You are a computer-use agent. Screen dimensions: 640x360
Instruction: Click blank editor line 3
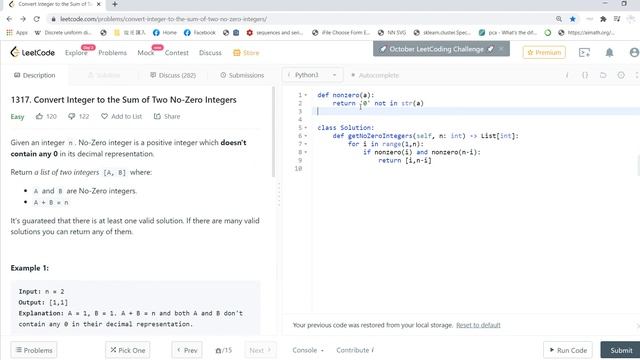point(476,111)
